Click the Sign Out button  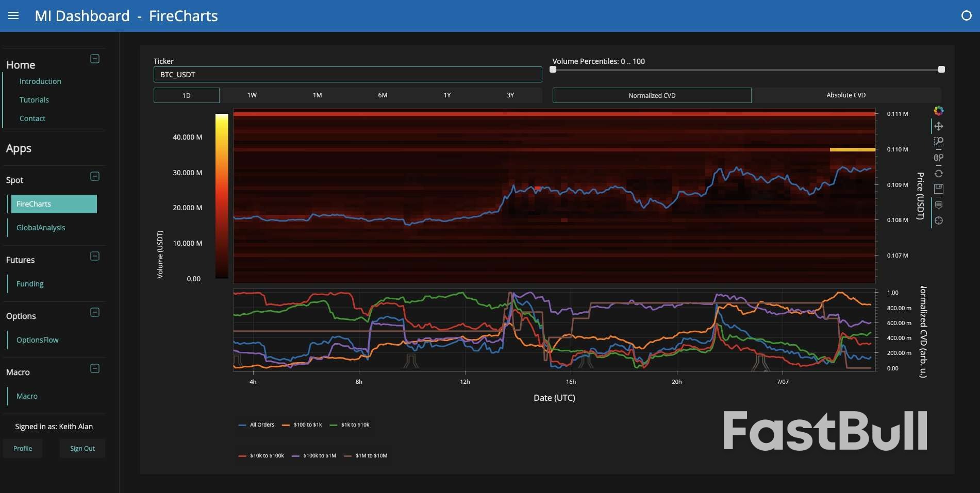(x=82, y=449)
